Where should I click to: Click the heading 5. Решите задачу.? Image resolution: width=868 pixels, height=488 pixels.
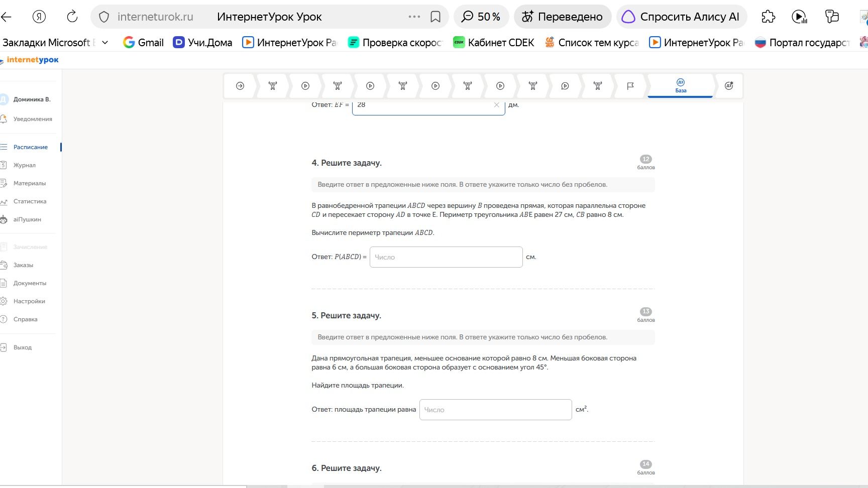(347, 315)
